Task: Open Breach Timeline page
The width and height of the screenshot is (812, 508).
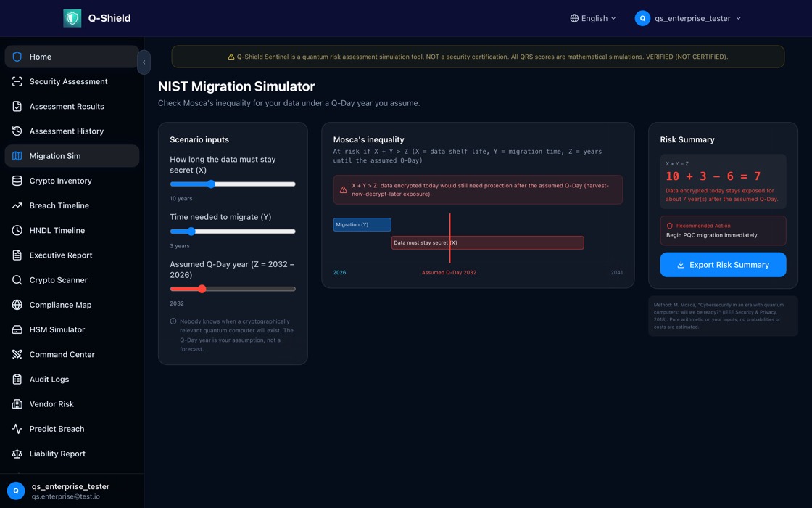Action: 72,206
